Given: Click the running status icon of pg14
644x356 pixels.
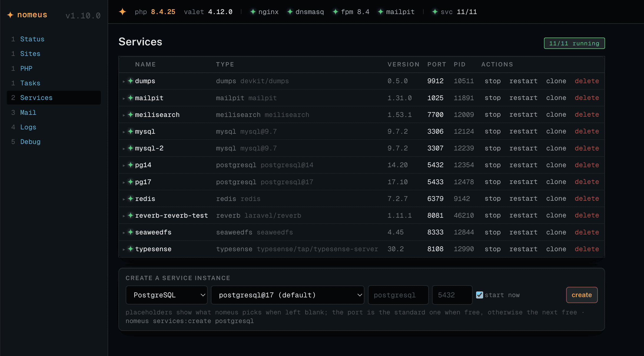Looking at the screenshot, I should [x=131, y=165].
